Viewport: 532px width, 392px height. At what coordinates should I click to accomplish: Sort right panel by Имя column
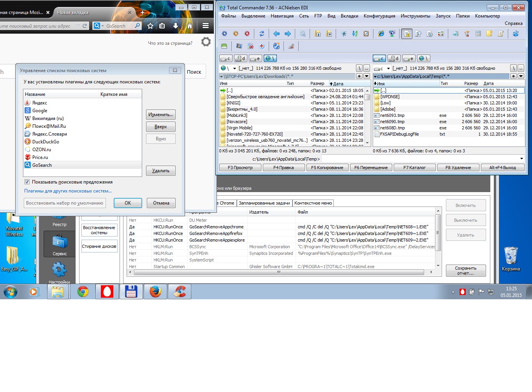pyautogui.click(x=406, y=83)
